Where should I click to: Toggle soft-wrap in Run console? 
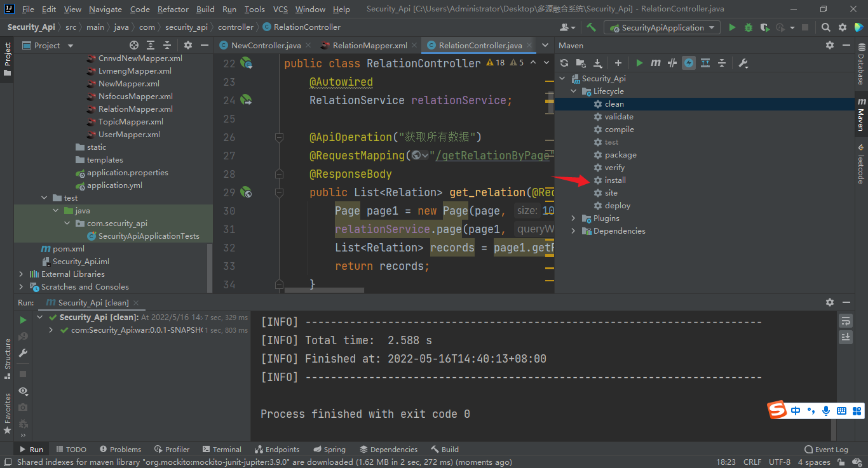845,321
